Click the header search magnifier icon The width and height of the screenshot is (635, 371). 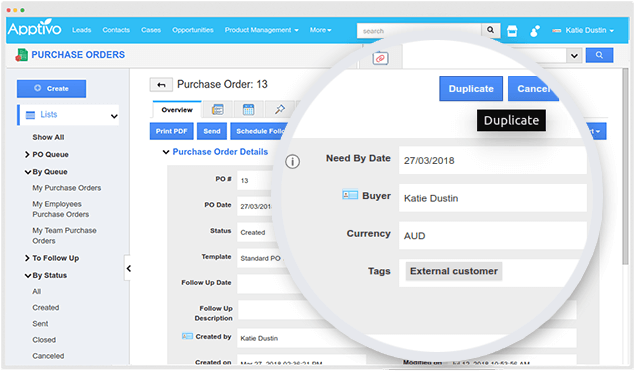point(490,30)
